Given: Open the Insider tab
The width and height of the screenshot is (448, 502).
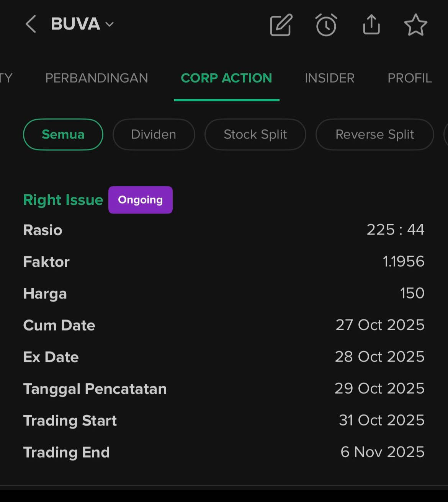Looking at the screenshot, I should point(329,78).
